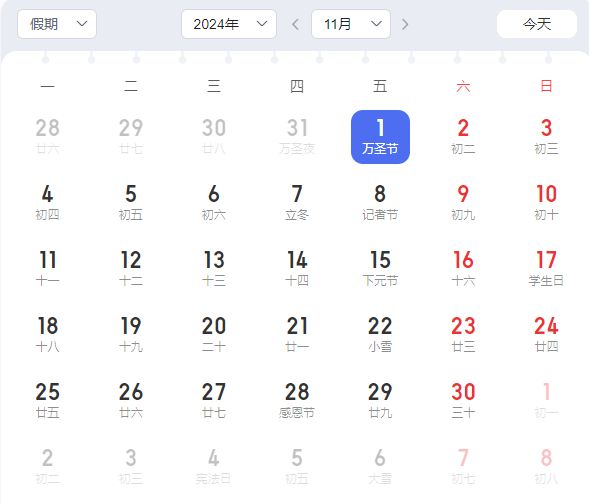Image resolution: width=589 pixels, height=504 pixels.
Task: Select November 13 十三
Action: point(214,269)
